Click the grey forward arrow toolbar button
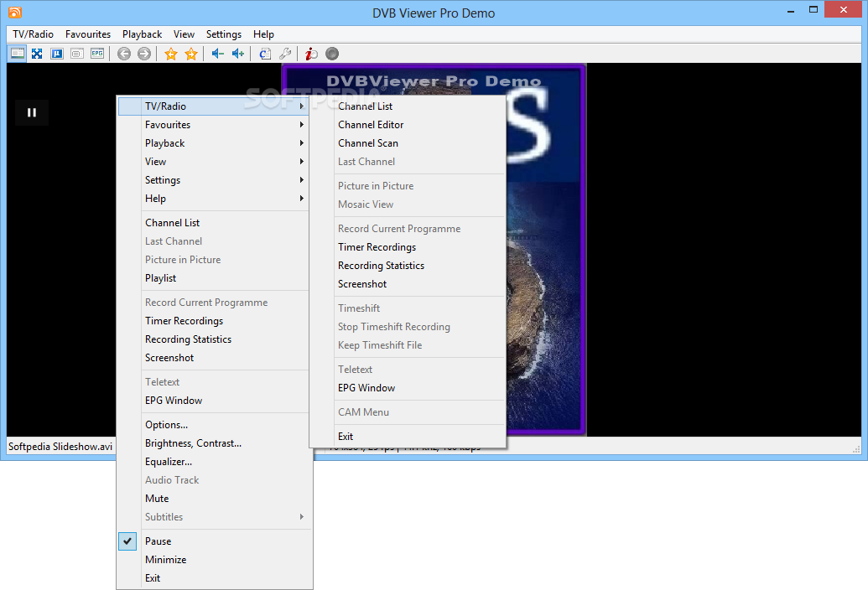Screen dimensions: 868x590 pyautogui.click(x=144, y=54)
